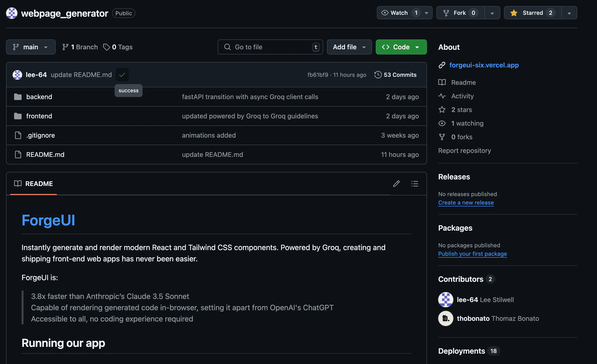Unstar the repository via Starred button
This screenshot has width=597, height=364.
(533, 13)
